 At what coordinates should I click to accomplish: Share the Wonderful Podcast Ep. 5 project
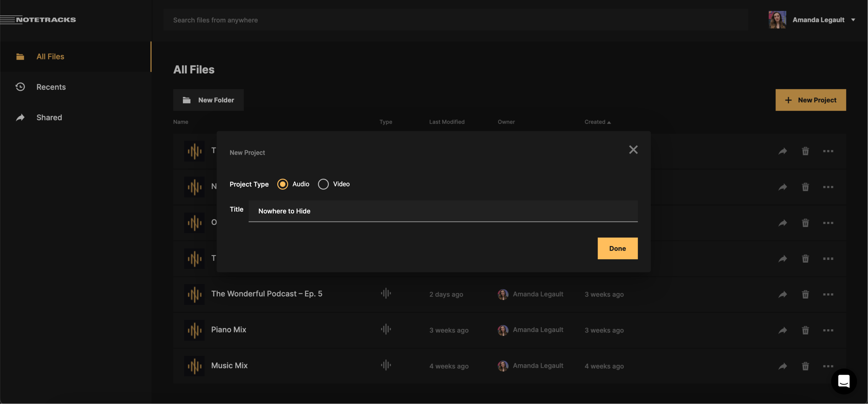click(782, 294)
